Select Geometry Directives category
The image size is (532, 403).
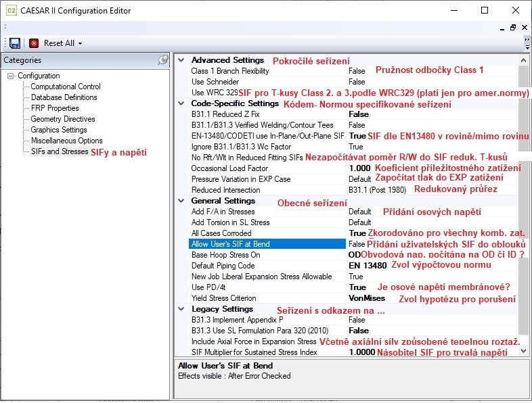tap(63, 119)
